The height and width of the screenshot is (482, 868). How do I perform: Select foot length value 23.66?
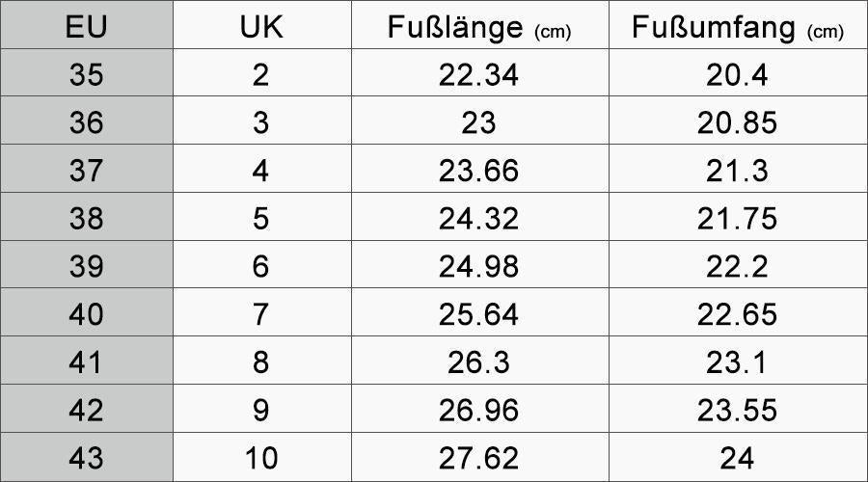[478, 171]
